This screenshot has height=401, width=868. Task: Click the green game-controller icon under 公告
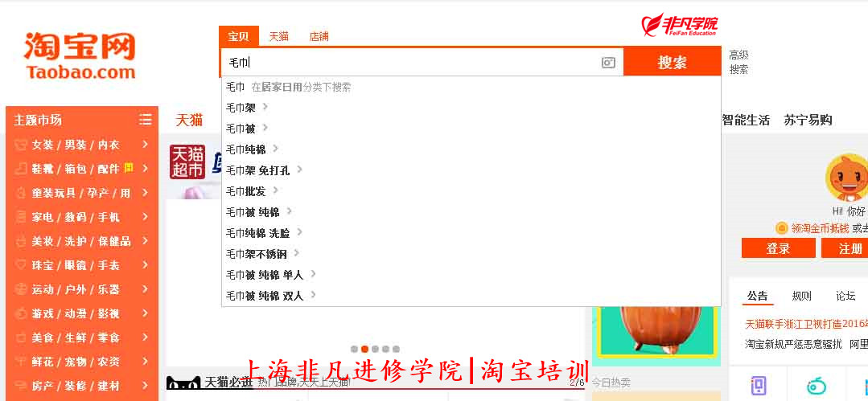(x=816, y=386)
